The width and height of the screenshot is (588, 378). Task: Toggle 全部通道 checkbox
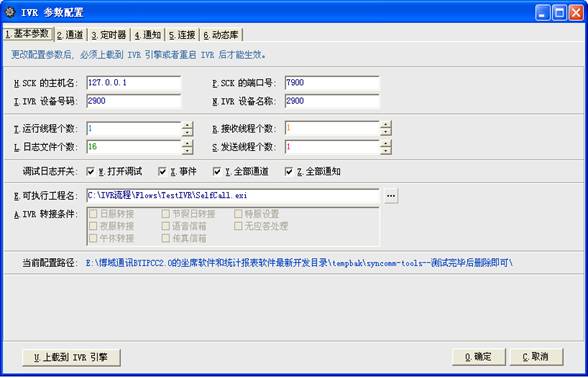pos(217,172)
